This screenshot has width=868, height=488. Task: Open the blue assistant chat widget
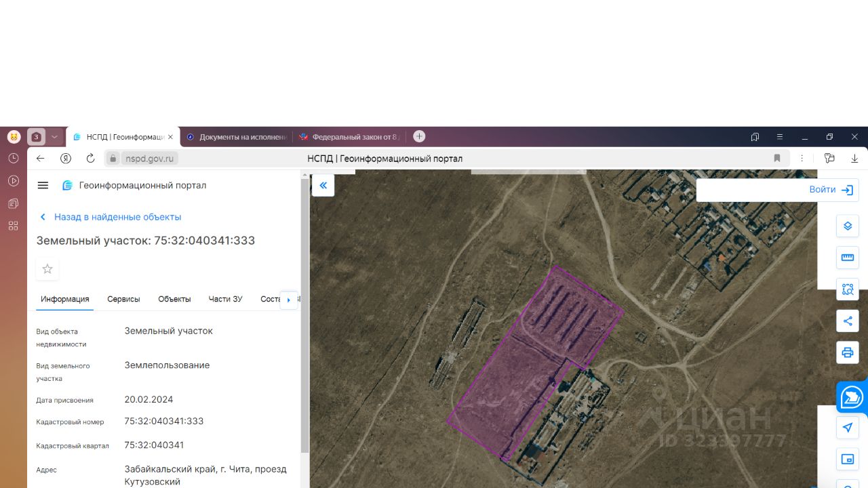[x=852, y=397]
